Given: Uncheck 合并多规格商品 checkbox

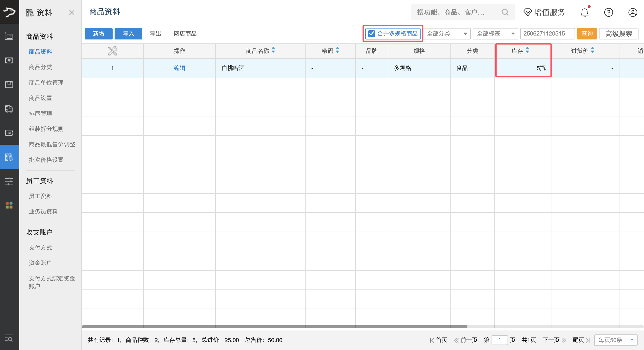Looking at the screenshot, I should pyautogui.click(x=371, y=33).
